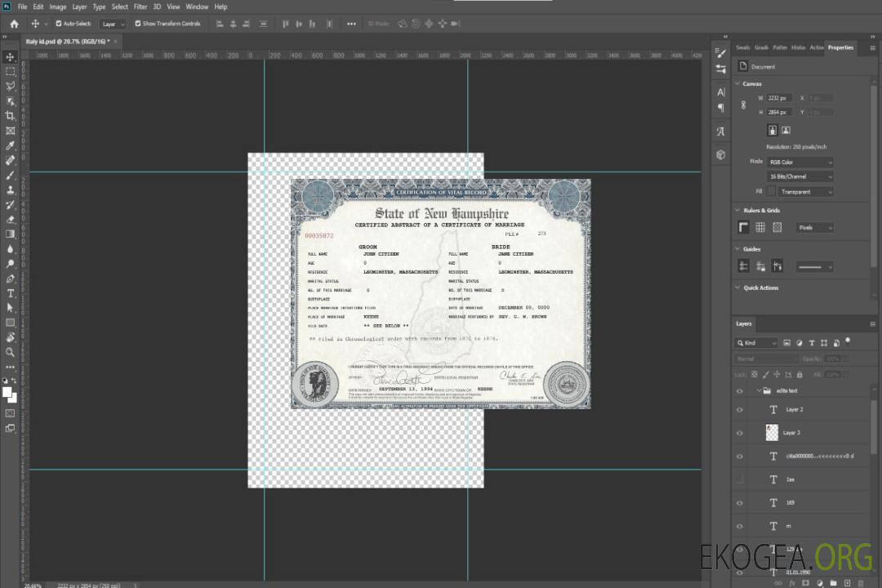Open the Paragraph panel icon
The image size is (882, 588).
[720, 108]
